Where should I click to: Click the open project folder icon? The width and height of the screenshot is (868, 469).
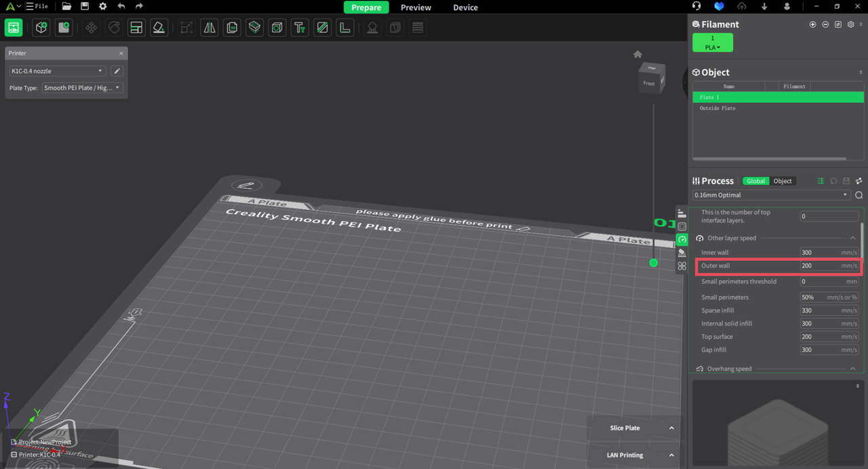pyautogui.click(x=66, y=6)
